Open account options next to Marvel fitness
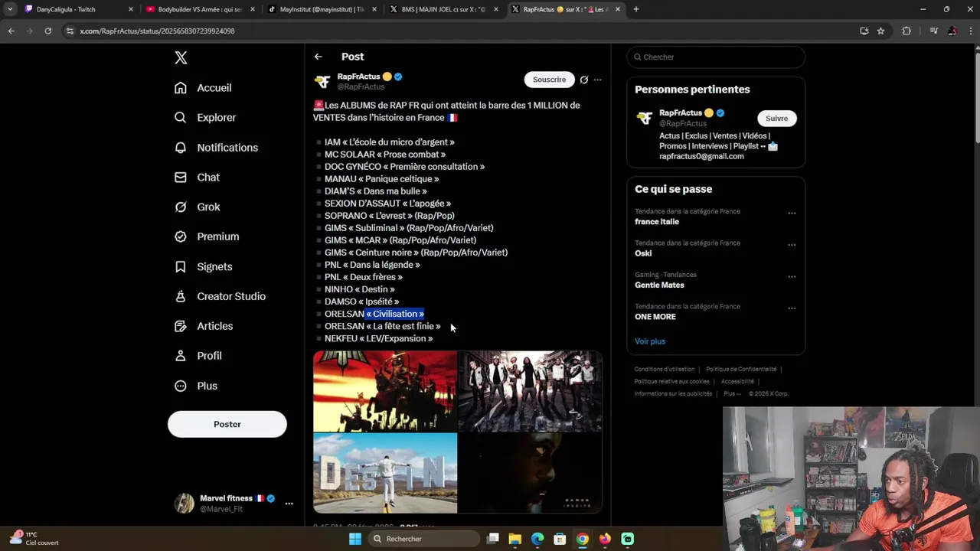The width and height of the screenshot is (980, 551). tap(289, 504)
